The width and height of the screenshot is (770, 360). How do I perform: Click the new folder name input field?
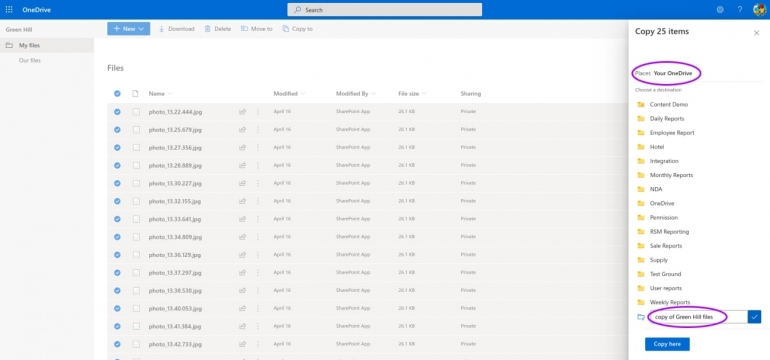698,317
